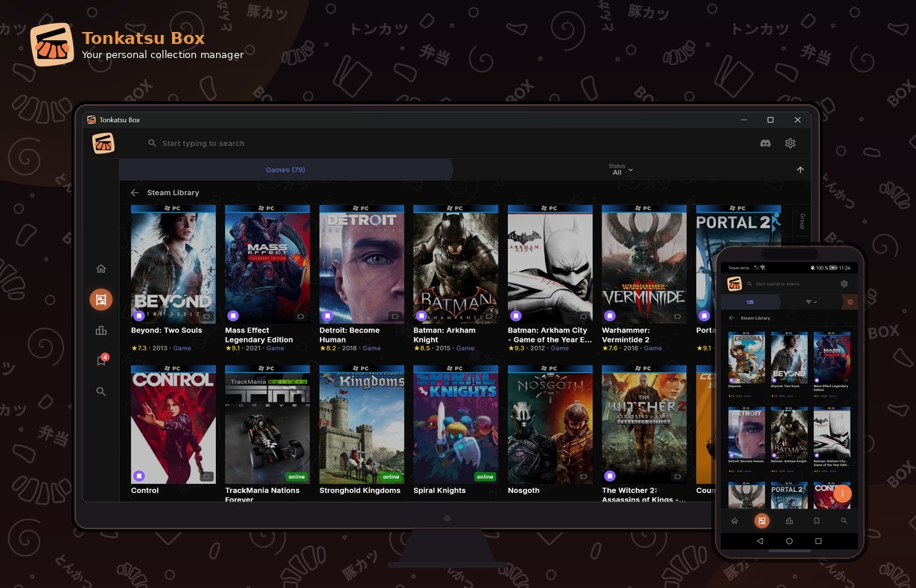Tap Home in phone bottom navigation
Screen dimensions: 916x588
734,521
